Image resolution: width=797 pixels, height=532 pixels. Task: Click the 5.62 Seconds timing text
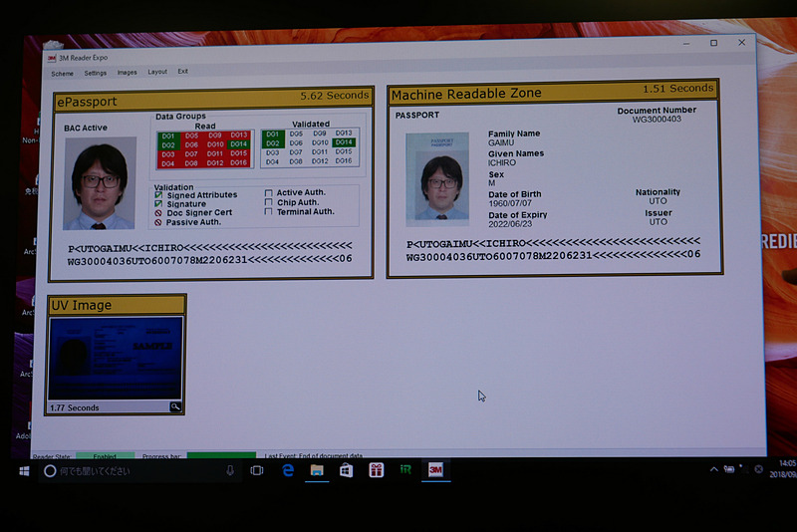[x=335, y=96]
